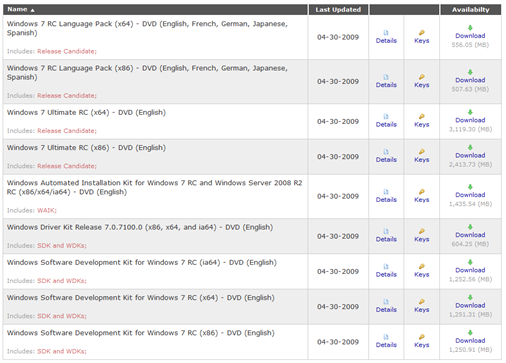
Task: Click the Keys key icon for Windows 7 Ultimate RC (x64)
Action: point(422,116)
